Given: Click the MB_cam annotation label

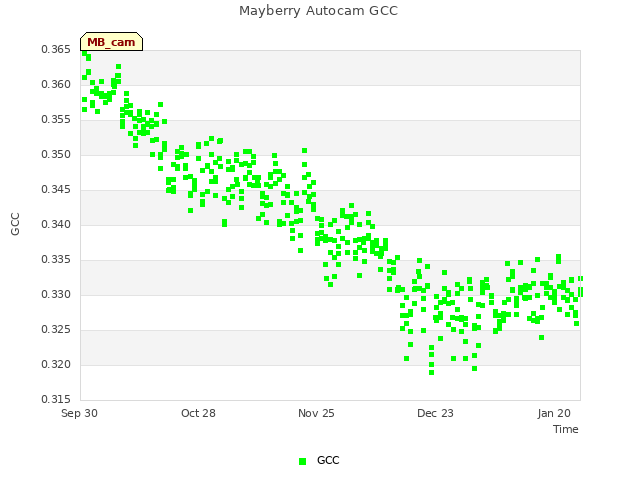Looking at the screenshot, I should pos(111,42).
